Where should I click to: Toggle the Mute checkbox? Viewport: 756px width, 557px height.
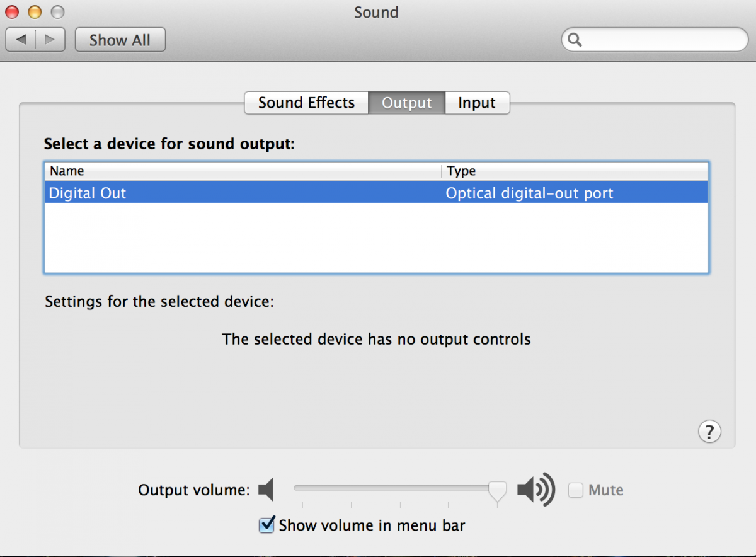click(x=575, y=490)
